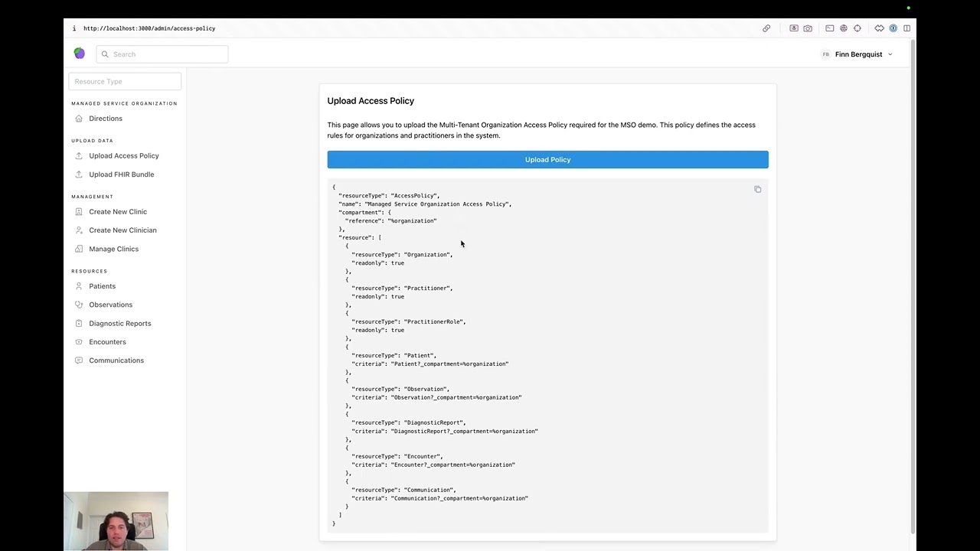
Task: Open the terminal/console icon in the browser toolbar
Action: (829, 28)
